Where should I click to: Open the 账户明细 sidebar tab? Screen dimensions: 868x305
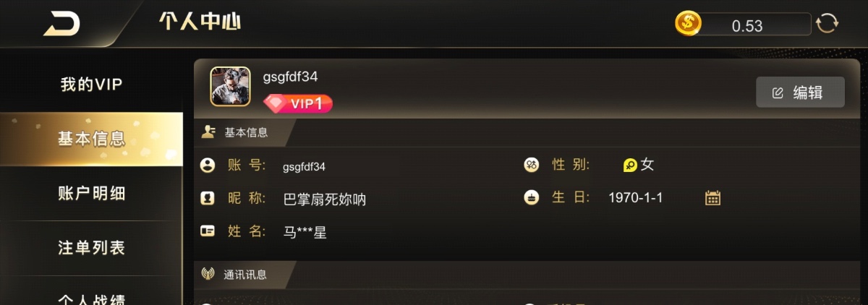(91, 193)
